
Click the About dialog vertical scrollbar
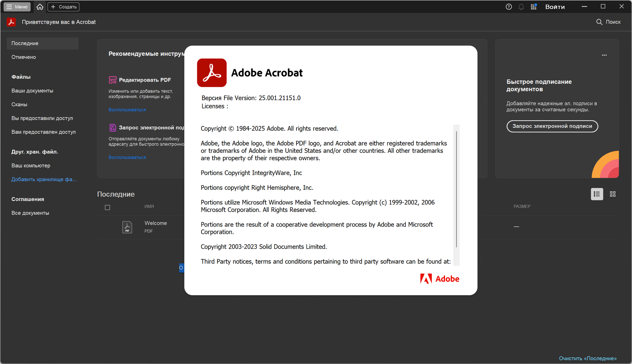pyautogui.click(x=456, y=189)
